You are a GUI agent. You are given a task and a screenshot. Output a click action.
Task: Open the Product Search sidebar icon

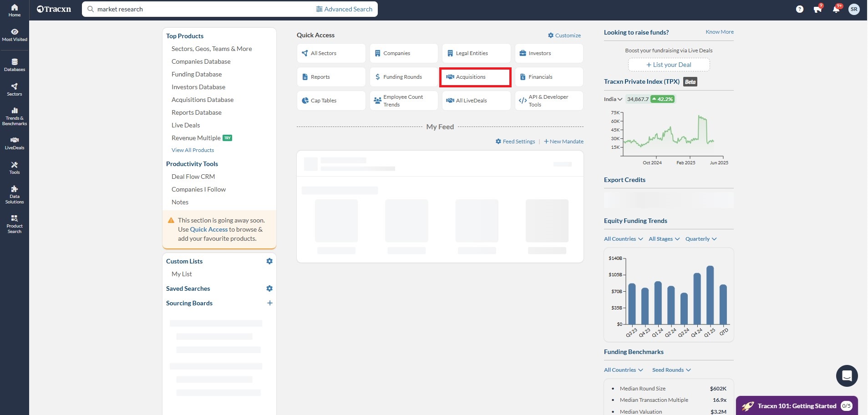[15, 224]
